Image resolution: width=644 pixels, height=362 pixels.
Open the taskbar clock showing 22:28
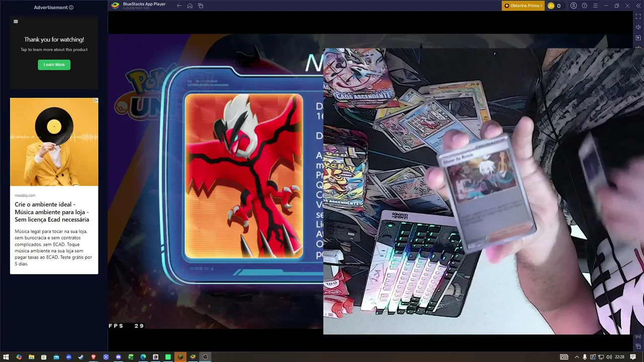point(619,357)
